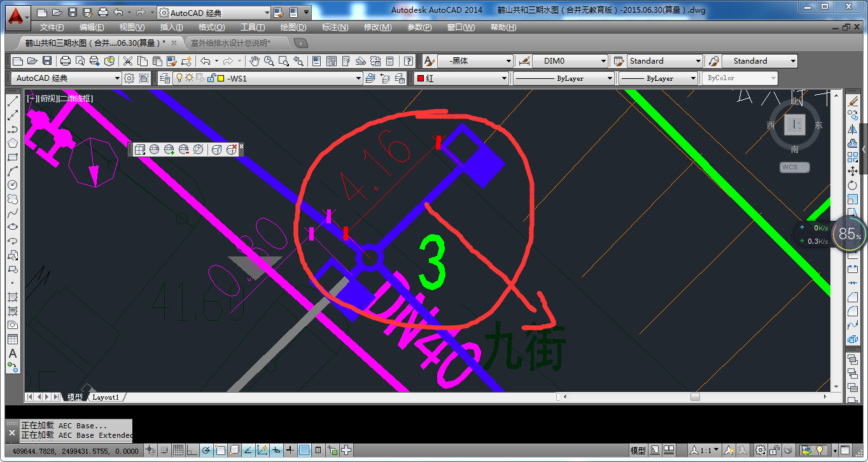Open the Layer Properties Manager icon
This screenshot has height=462, width=868.
[x=165, y=78]
